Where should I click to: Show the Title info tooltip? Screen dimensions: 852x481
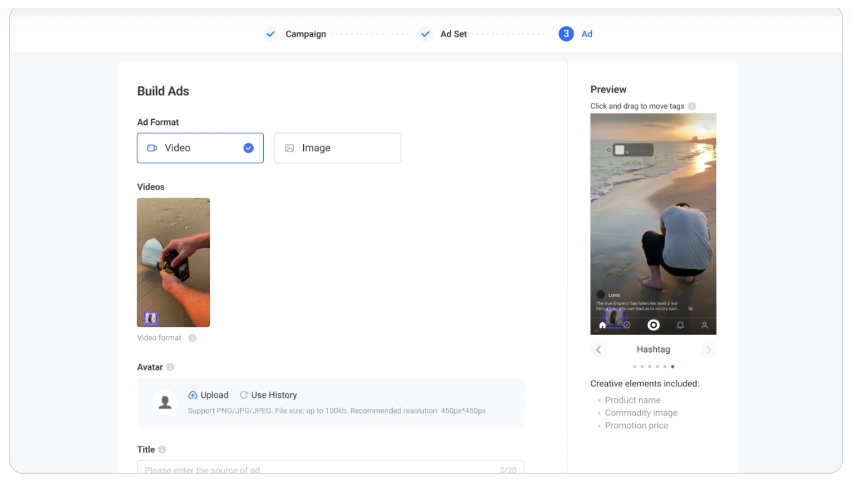pos(162,449)
